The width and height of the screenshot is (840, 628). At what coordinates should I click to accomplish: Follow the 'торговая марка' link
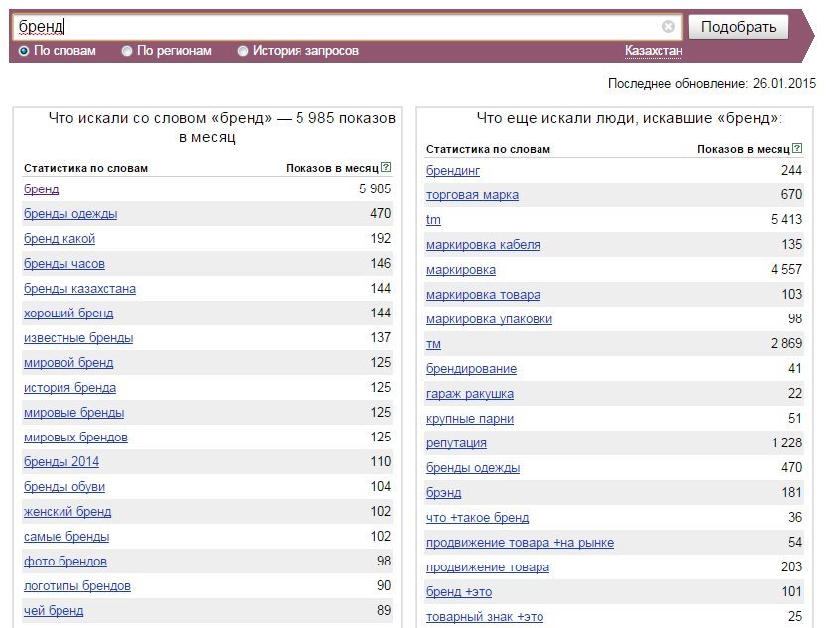pos(472,195)
